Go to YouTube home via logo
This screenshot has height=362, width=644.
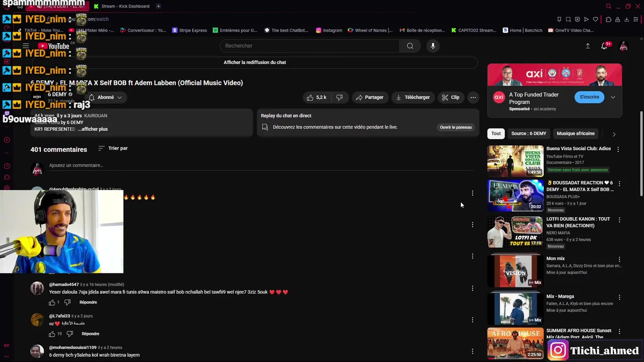[53, 46]
